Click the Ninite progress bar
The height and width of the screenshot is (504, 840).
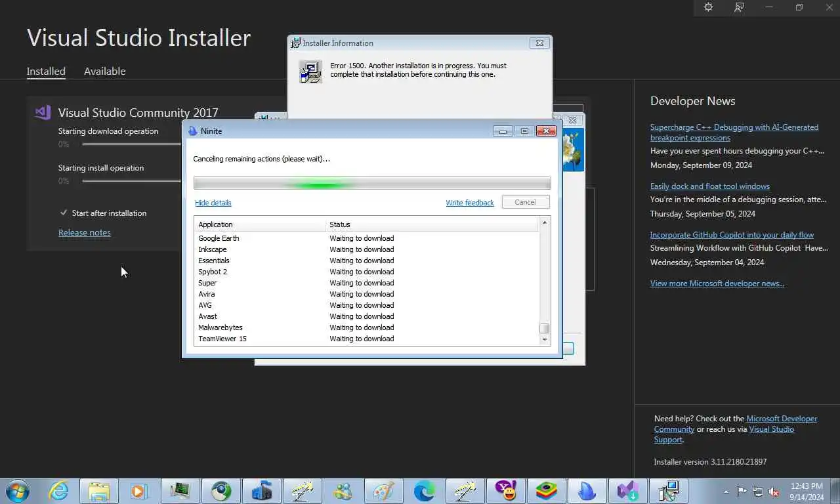[372, 183]
